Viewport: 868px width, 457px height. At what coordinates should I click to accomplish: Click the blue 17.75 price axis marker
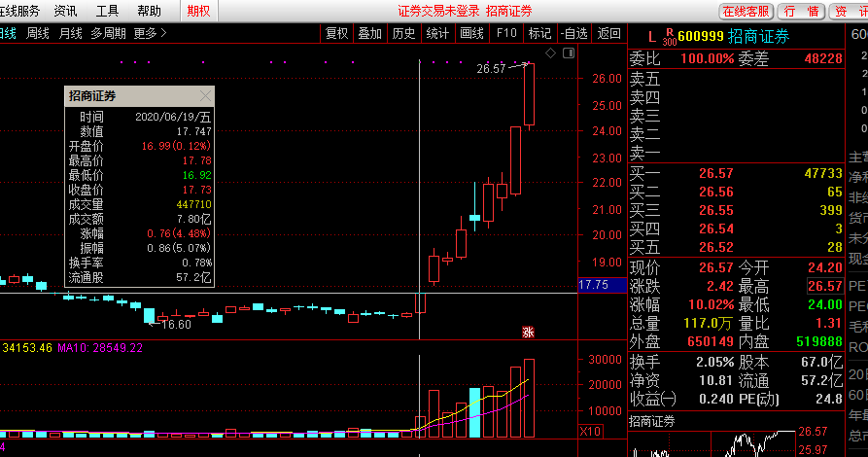pyautogui.click(x=593, y=285)
